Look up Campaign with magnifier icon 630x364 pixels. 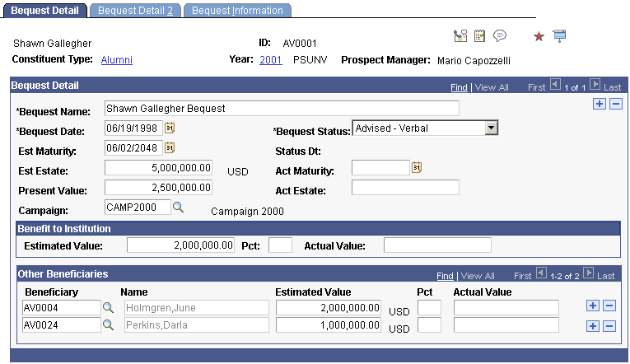pos(179,208)
